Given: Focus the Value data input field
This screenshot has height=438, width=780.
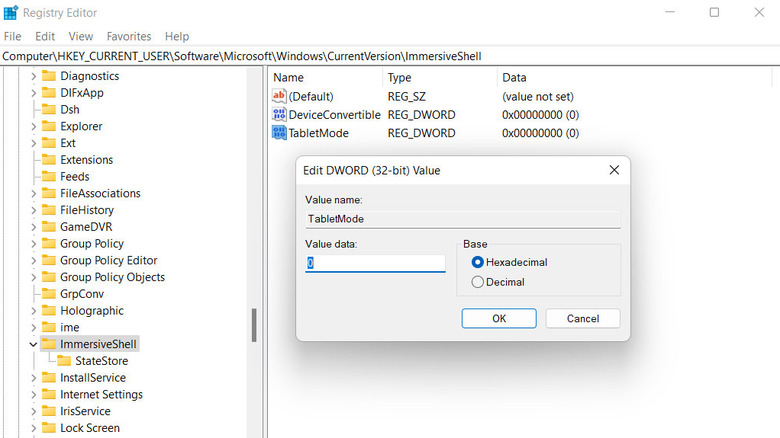Looking at the screenshot, I should (x=375, y=263).
